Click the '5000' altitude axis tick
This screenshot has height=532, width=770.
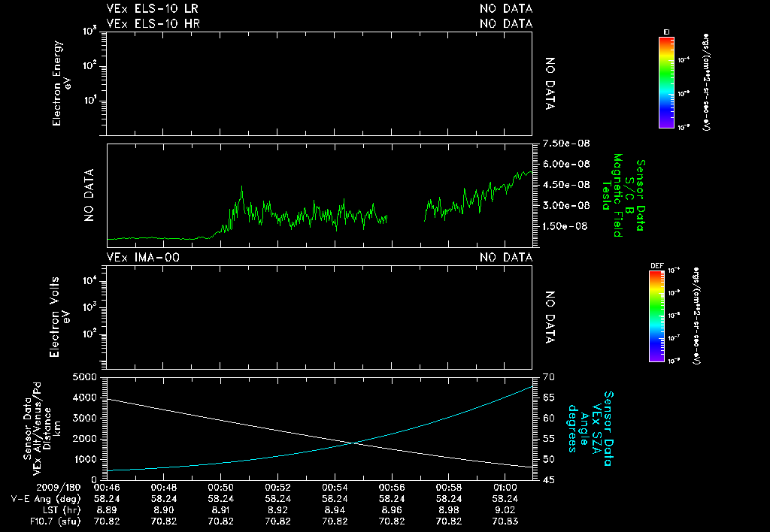[x=84, y=377]
